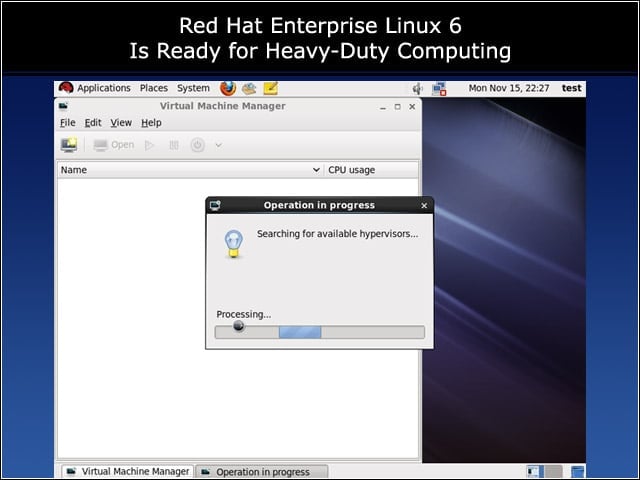Open the Applications menu with red hat icon
Screen dimensions: 640x480
click(x=94, y=88)
